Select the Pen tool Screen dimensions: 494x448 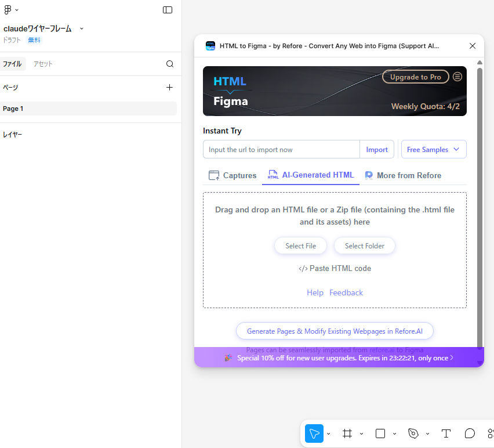(413, 433)
